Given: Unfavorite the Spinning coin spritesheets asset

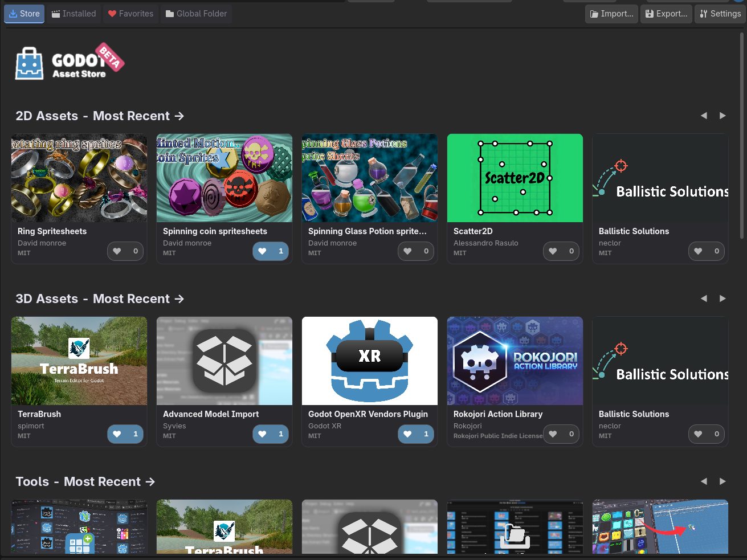Looking at the screenshot, I should click(x=271, y=251).
